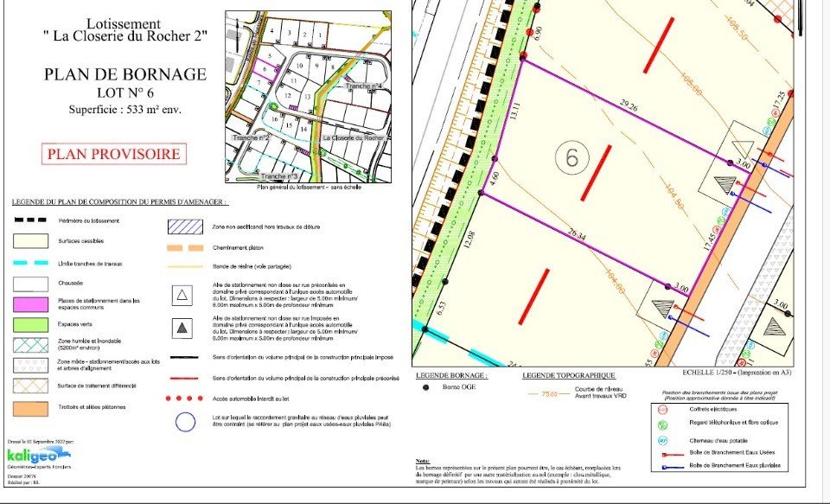Expand the Boite de Branchement Eaux pluviales entry

click(672, 465)
